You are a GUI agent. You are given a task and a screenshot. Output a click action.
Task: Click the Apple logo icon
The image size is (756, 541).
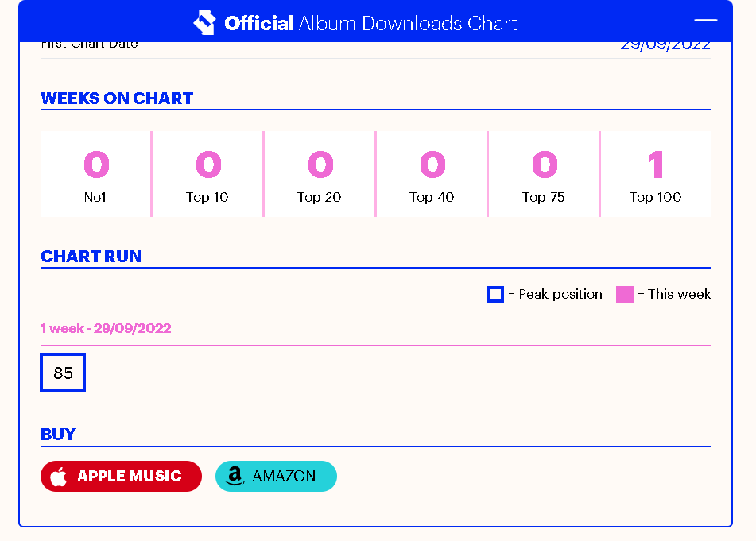58,477
